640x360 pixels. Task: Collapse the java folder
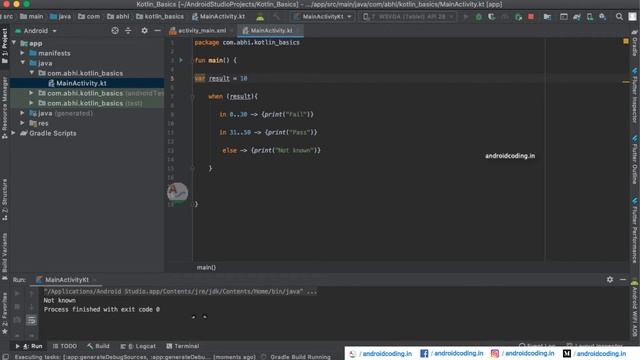(23, 63)
